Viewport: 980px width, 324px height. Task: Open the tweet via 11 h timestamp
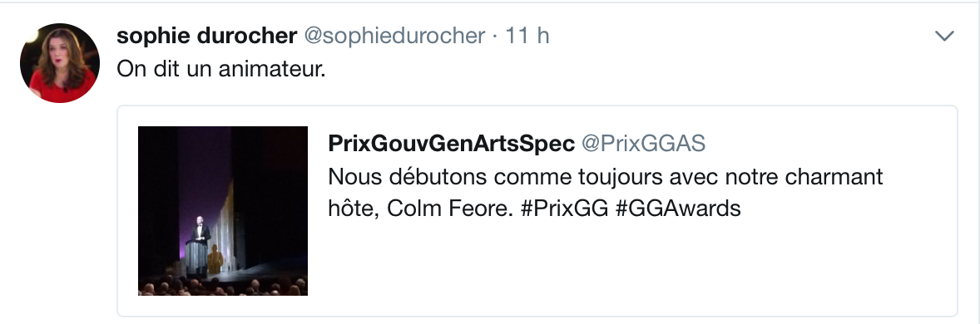(527, 37)
